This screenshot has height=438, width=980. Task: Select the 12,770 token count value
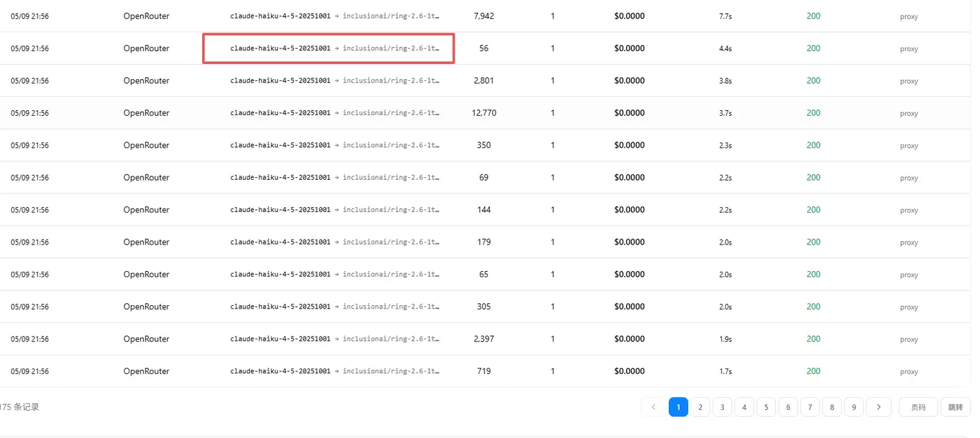(484, 113)
